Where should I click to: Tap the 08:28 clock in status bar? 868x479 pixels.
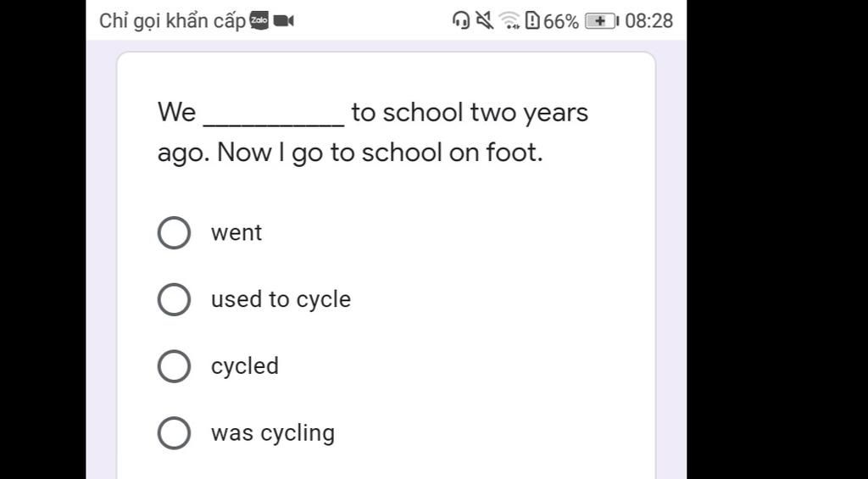click(x=648, y=21)
